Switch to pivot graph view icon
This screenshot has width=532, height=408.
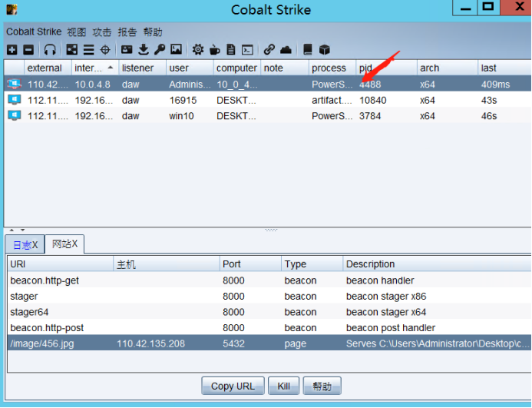point(71,50)
